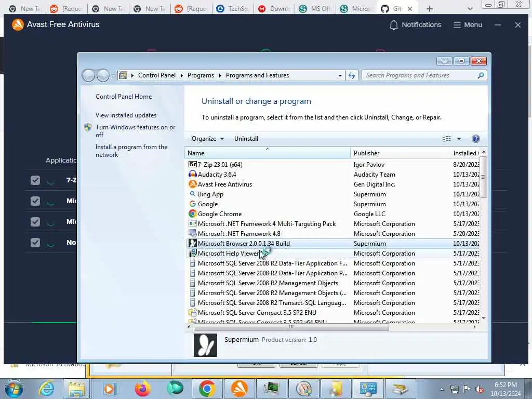Click the Google G icon in list
Screen dimensions: 532x399
(x=192, y=204)
